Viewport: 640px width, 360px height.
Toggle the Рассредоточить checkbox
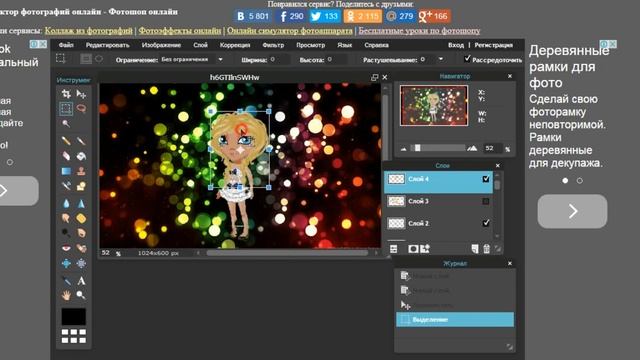467,59
